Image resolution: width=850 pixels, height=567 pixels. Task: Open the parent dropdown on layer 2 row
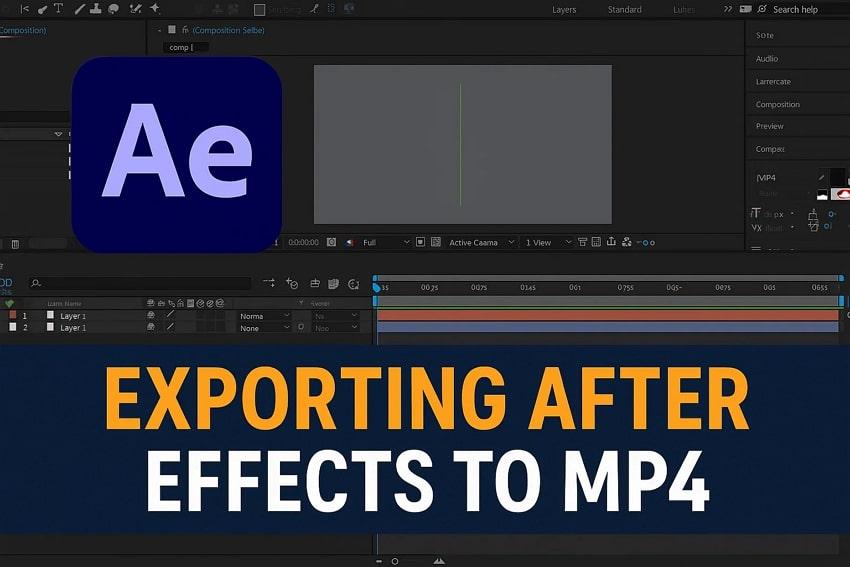336,328
